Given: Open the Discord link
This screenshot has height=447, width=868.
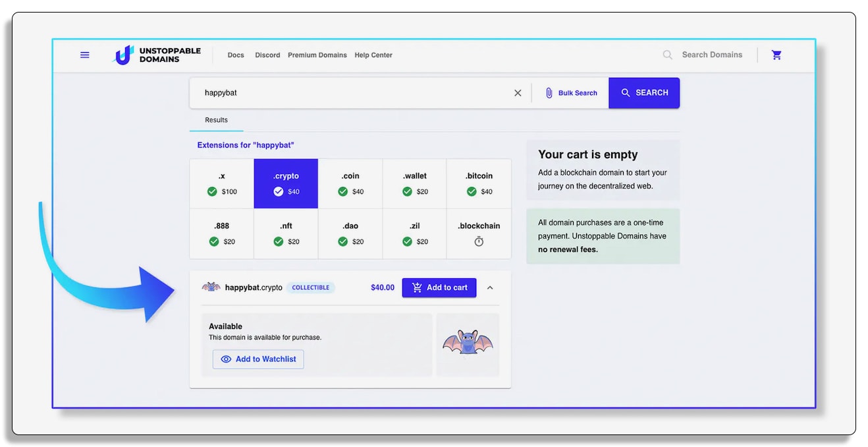Looking at the screenshot, I should point(267,55).
